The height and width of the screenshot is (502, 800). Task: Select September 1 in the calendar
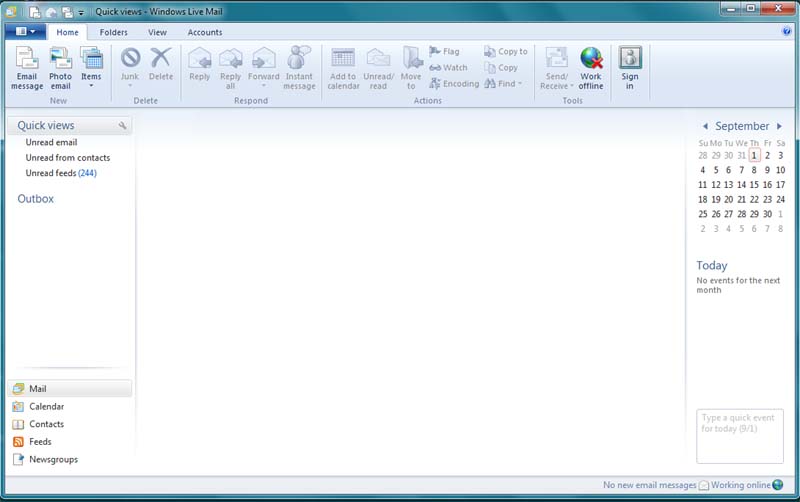(x=754, y=156)
